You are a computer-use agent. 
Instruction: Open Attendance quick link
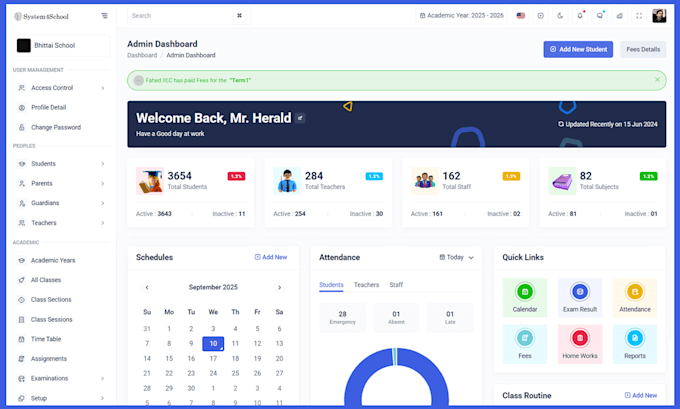(635, 298)
